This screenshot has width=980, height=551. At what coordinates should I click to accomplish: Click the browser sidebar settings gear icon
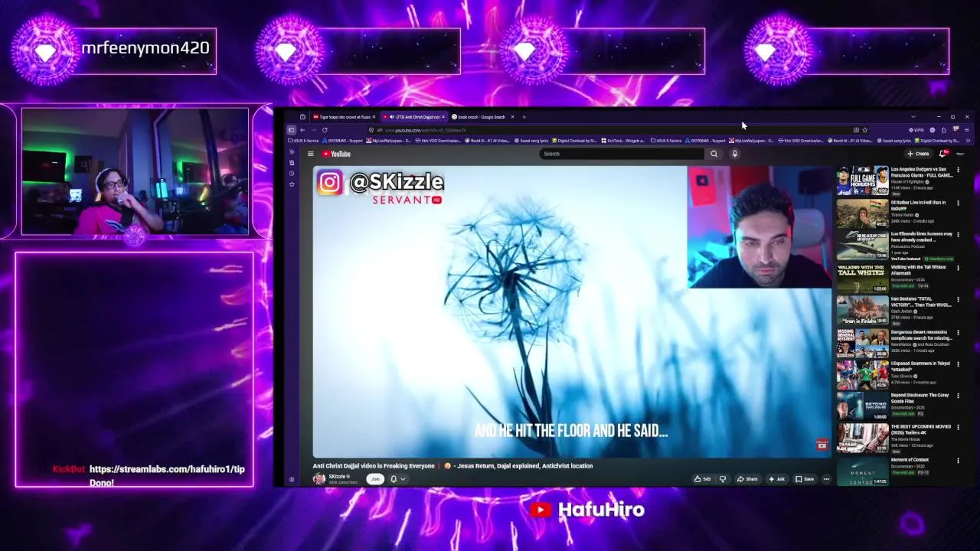[x=292, y=480]
